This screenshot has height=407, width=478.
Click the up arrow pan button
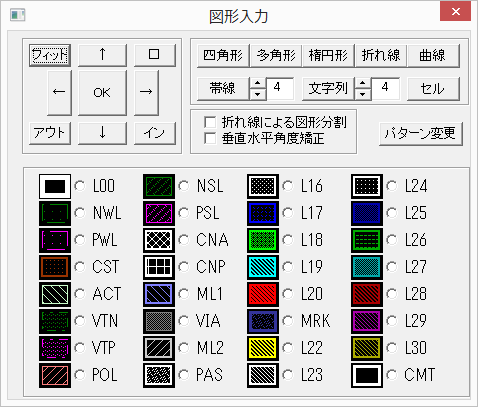[102, 55]
